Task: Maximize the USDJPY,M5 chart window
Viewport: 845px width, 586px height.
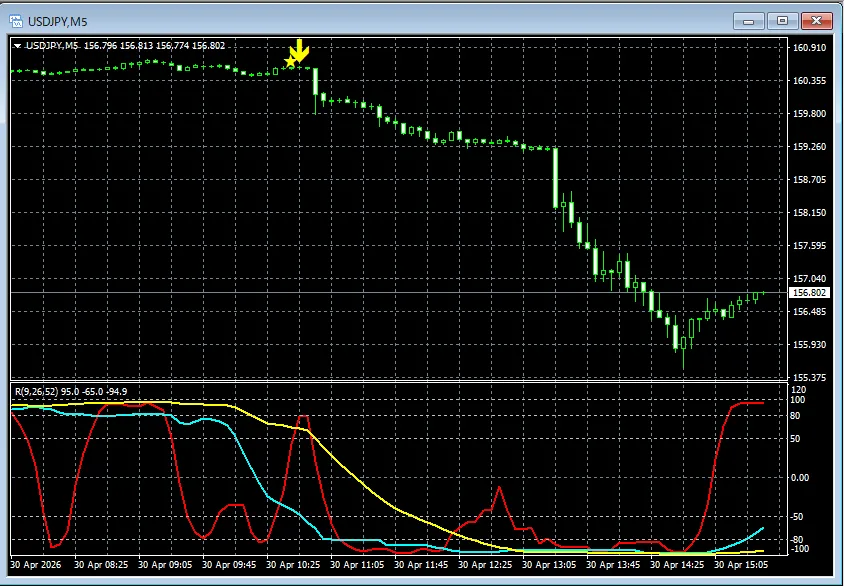Action: point(782,21)
